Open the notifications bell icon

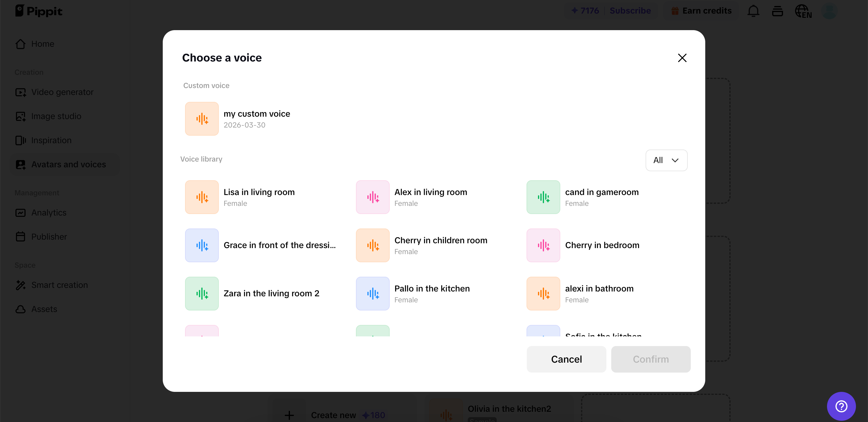[753, 11]
